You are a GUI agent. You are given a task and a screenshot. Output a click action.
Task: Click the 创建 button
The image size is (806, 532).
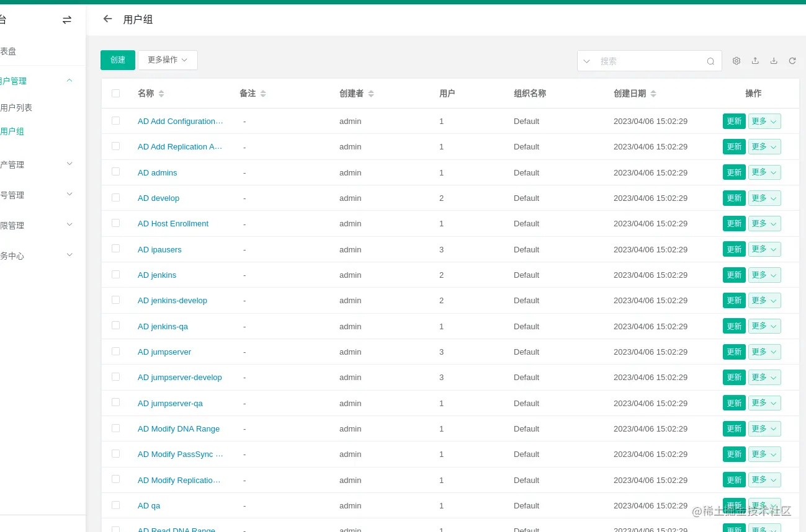[x=118, y=60]
